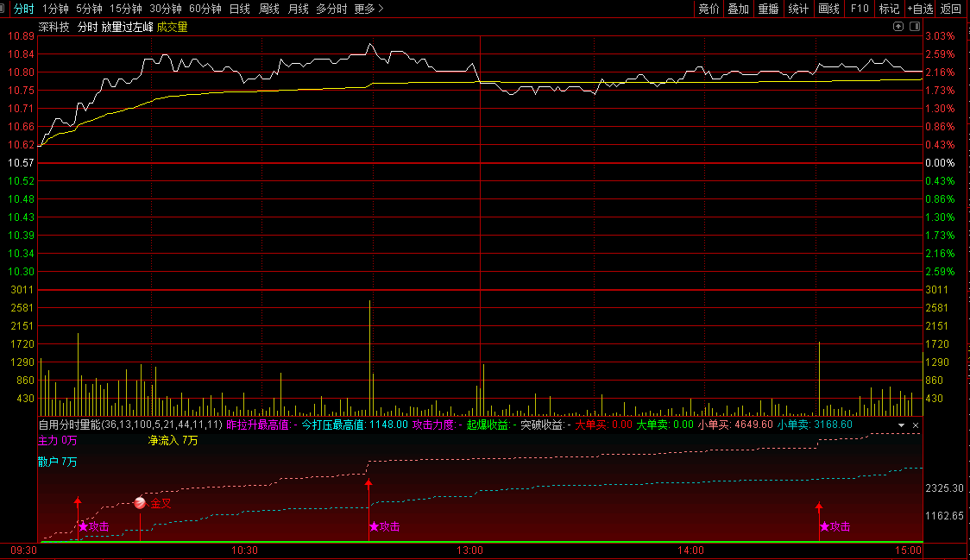Image resolution: width=970 pixels, height=560 pixels.
Task: Click the 重播 replay button
Action: pyautogui.click(x=768, y=9)
